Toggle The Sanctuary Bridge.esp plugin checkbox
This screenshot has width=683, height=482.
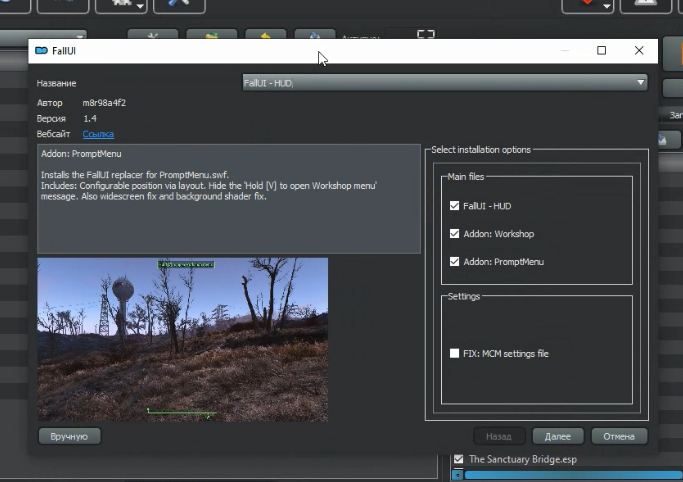coord(458,459)
